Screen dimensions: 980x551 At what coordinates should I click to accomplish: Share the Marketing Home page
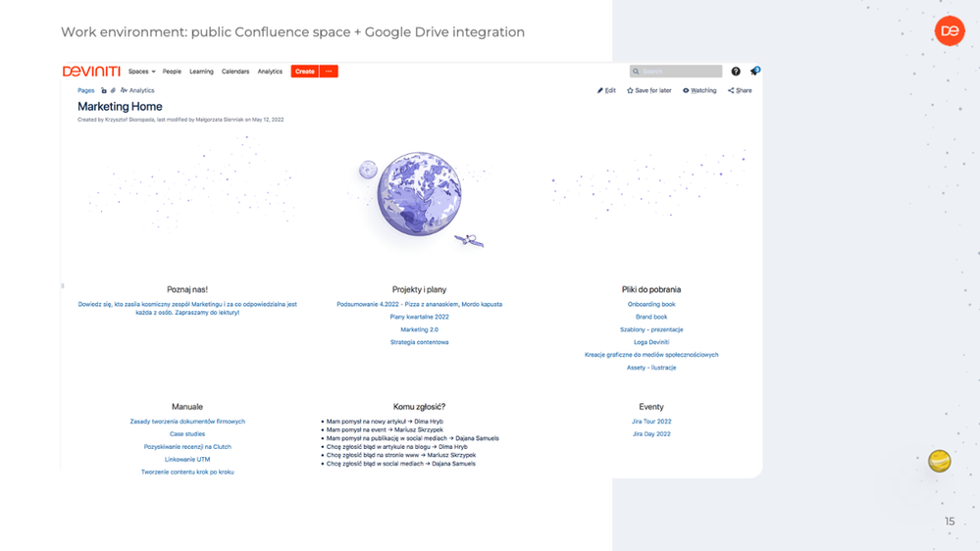pyautogui.click(x=740, y=90)
